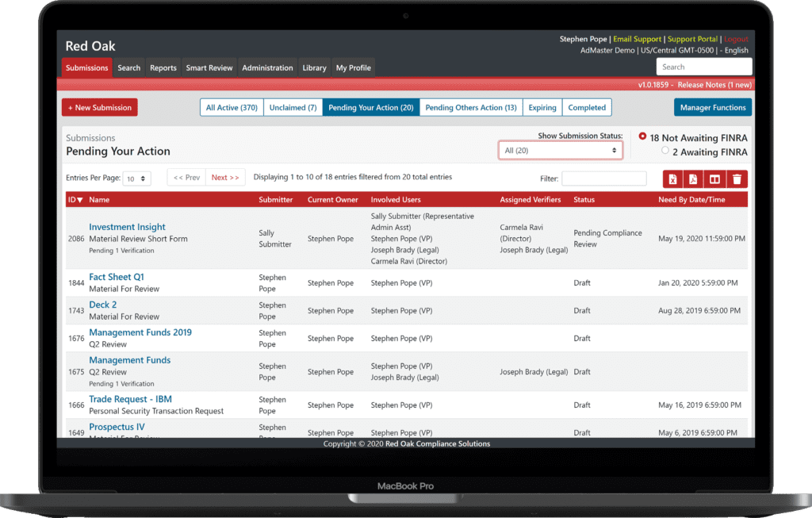Image resolution: width=812 pixels, height=518 pixels.
Task: Sort by the Name column header
Action: tap(99, 200)
